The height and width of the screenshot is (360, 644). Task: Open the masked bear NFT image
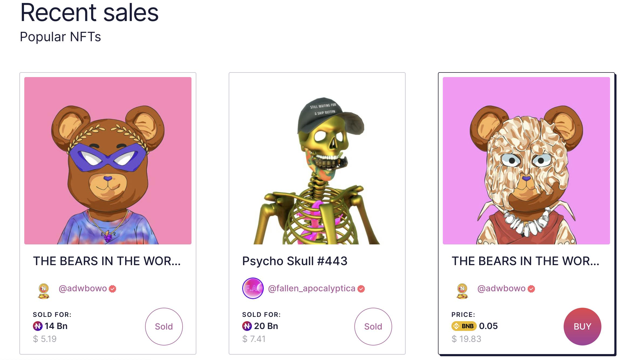tap(108, 161)
